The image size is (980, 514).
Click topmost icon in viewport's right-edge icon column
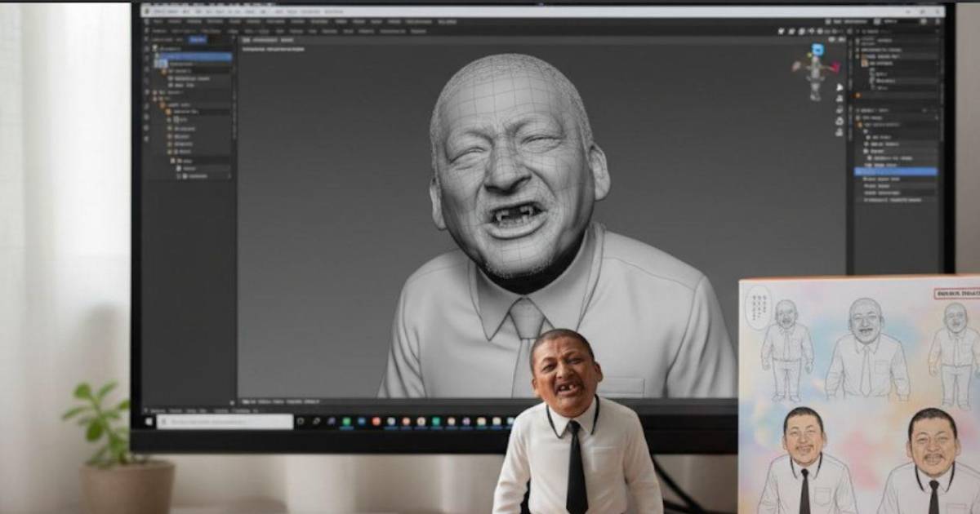[x=840, y=87]
